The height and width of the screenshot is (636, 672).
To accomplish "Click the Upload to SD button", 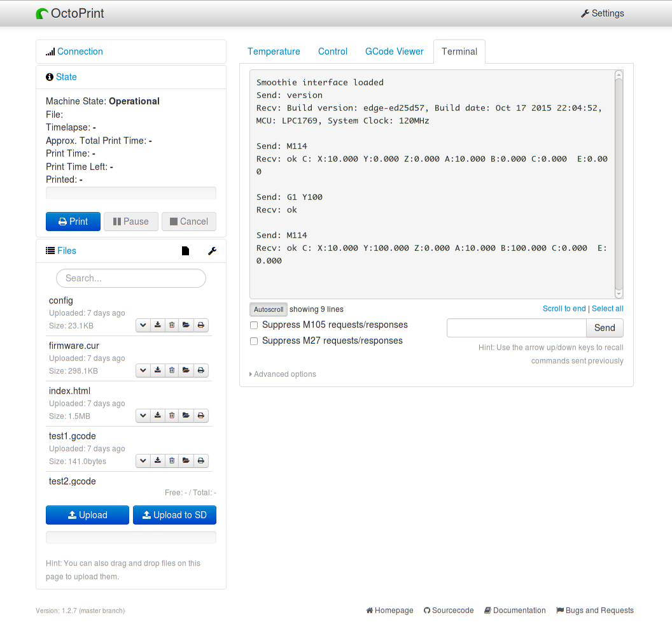I will (x=174, y=515).
